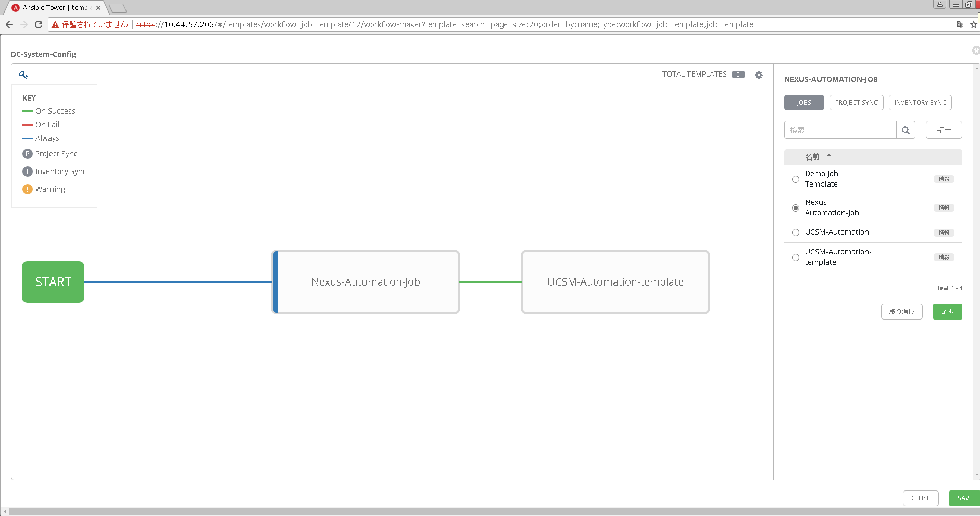
Task: Open a new browser tab
Action: (118, 8)
